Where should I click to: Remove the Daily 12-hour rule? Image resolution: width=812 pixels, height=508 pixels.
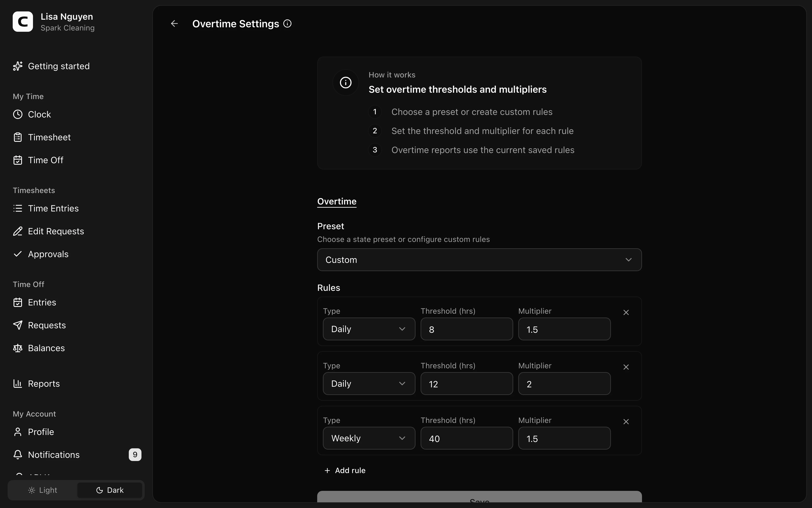[x=626, y=367]
